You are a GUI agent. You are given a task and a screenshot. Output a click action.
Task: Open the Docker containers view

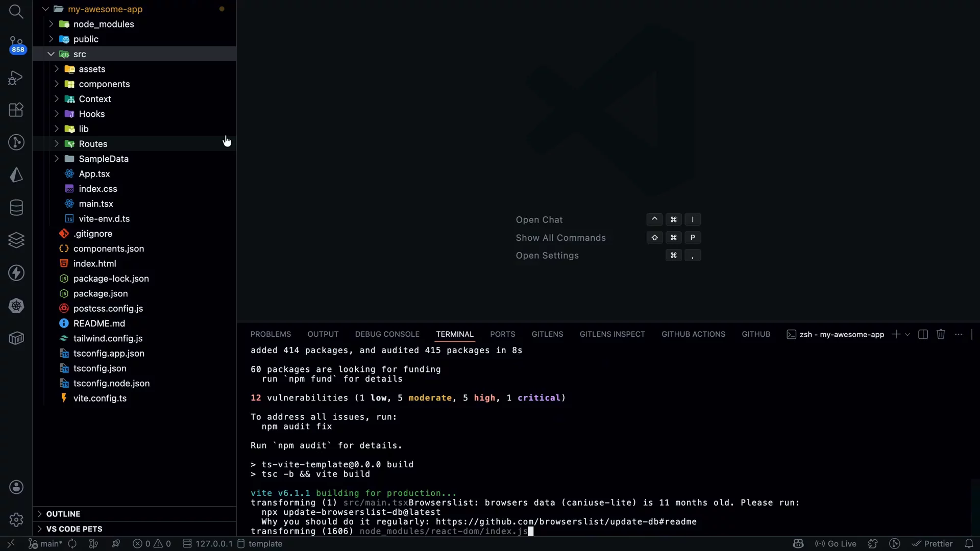(x=16, y=338)
